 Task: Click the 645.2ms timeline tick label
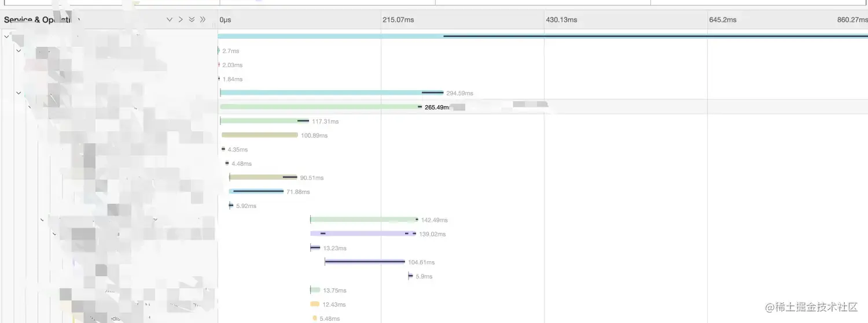pos(723,20)
